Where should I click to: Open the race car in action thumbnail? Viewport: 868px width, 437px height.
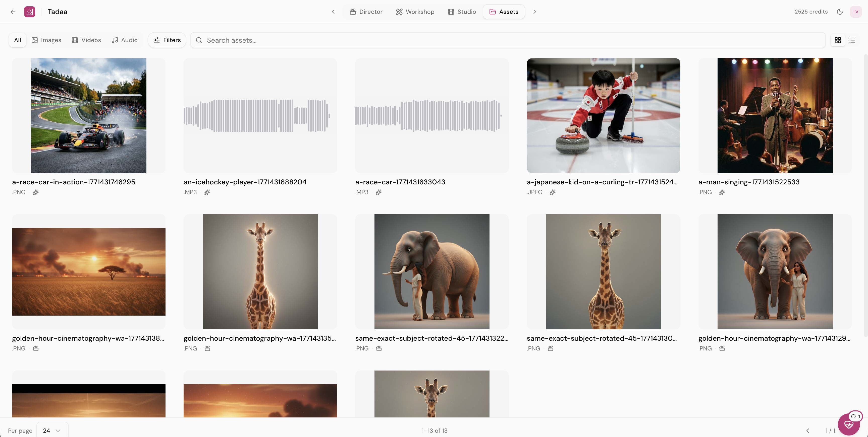89,115
